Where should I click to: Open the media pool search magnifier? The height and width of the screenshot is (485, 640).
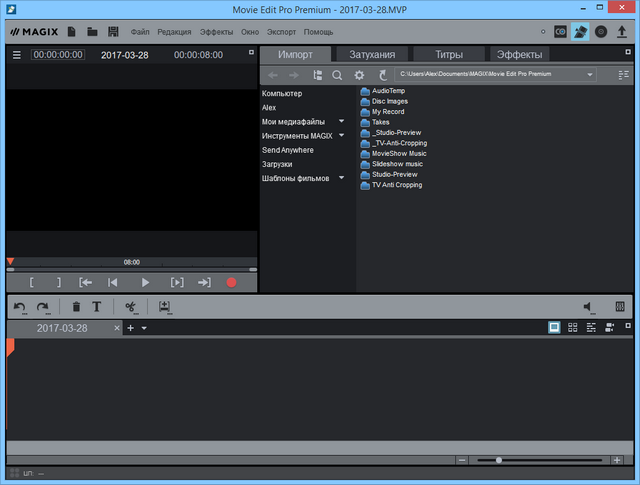[337, 75]
